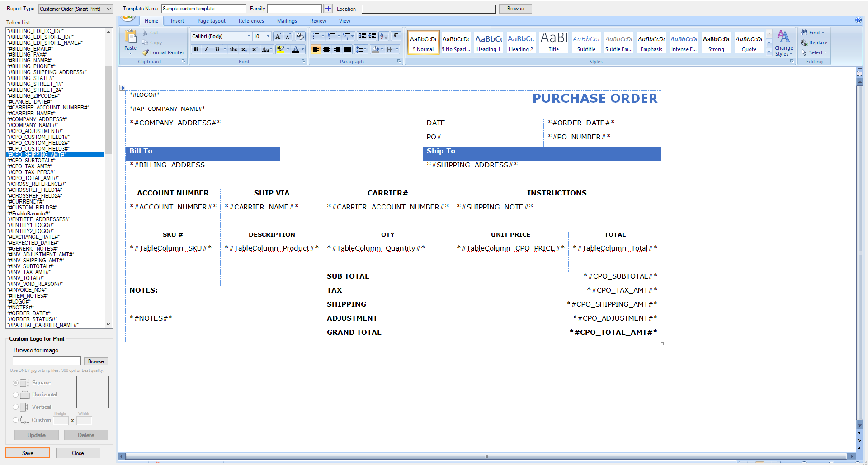Toggle bold formatting in Font group
Viewport: 868px width, 465px height.
196,49
